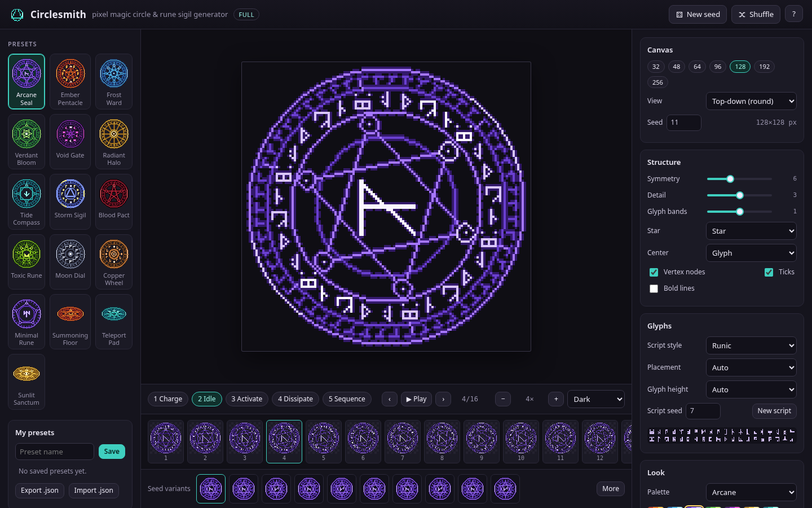Switch to the 1 Charge animation tab
This screenshot has height=508, width=812.
coord(168,399)
